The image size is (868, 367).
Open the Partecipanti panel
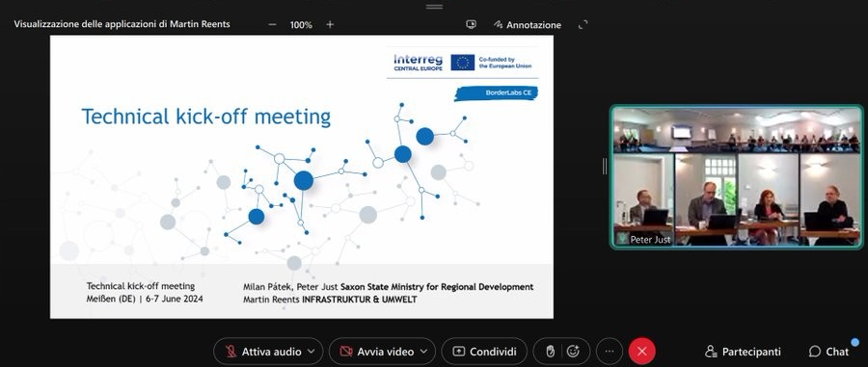(x=743, y=352)
